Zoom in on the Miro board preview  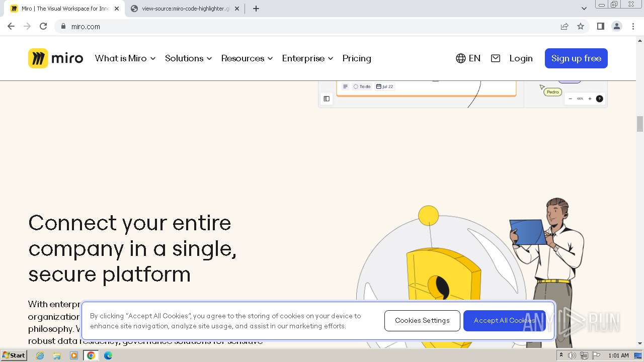pyautogui.click(x=590, y=99)
